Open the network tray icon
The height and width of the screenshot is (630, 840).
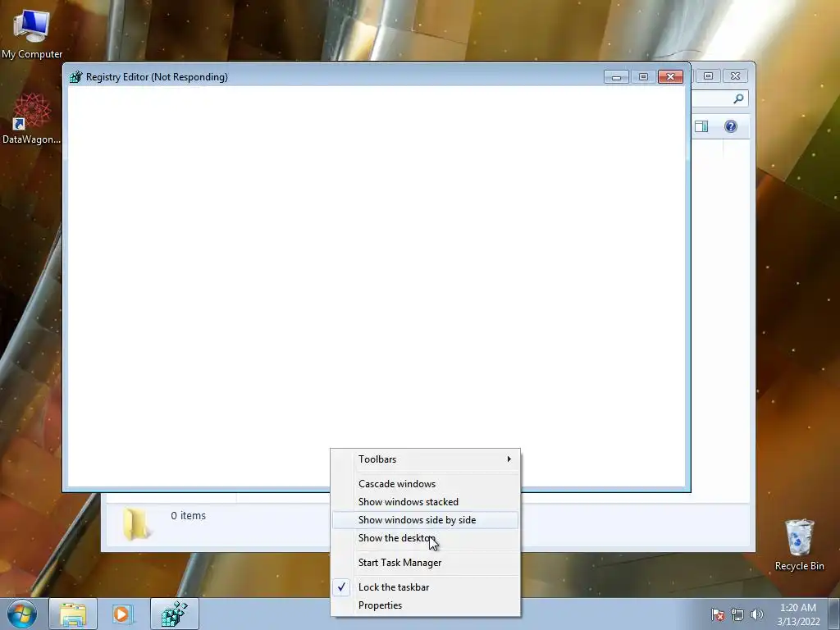(737, 614)
